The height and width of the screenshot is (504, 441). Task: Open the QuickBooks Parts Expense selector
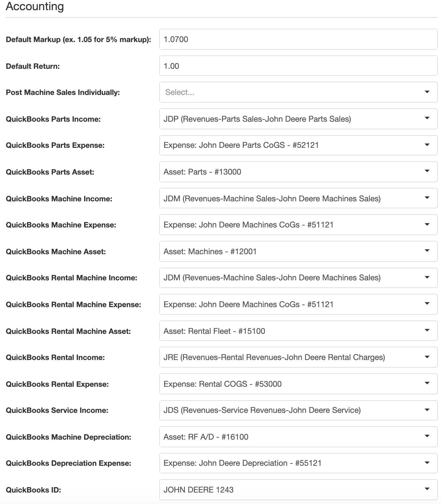pos(298,145)
